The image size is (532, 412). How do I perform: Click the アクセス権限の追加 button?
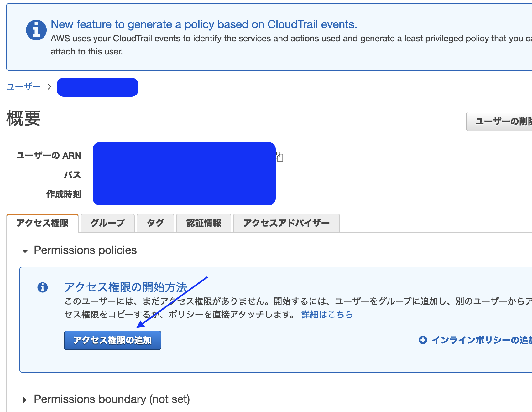[112, 340]
